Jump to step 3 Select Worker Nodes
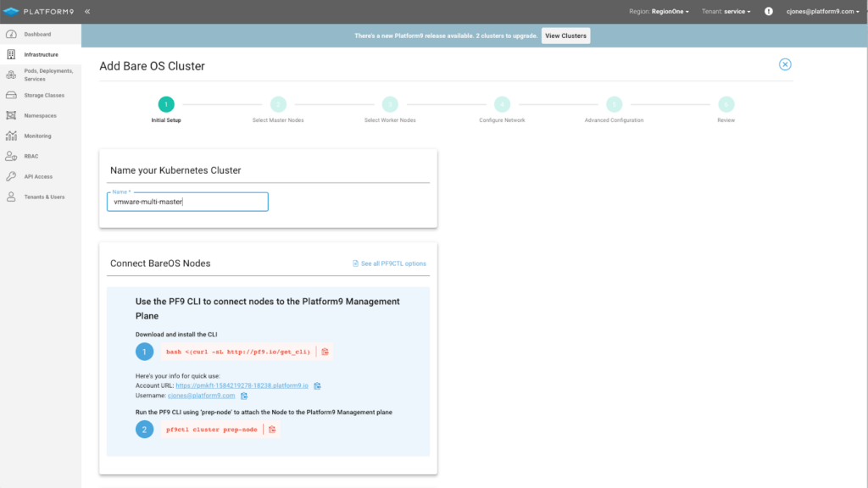This screenshot has width=868, height=488. coord(390,104)
